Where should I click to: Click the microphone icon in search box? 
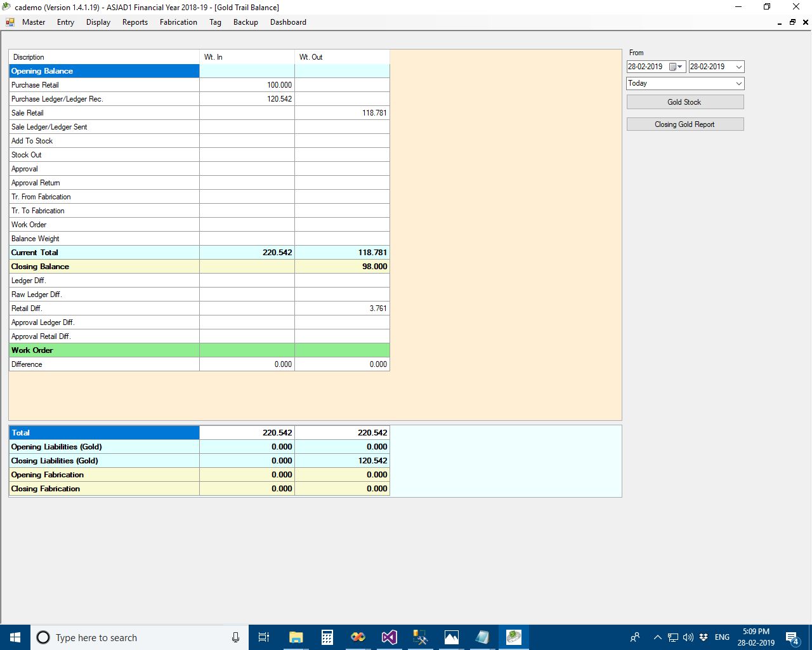click(235, 637)
